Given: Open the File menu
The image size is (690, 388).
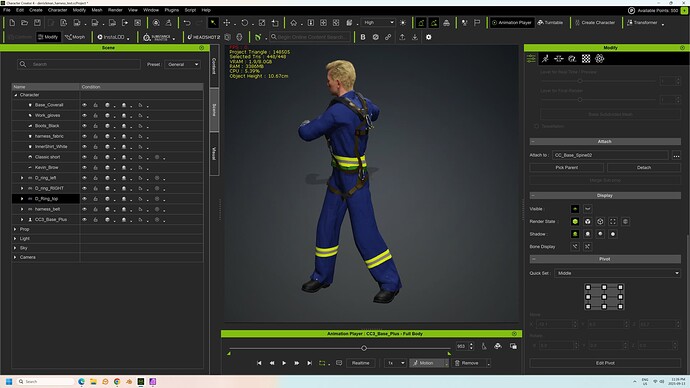Looking at the screenshot, I should coord(7,10).
